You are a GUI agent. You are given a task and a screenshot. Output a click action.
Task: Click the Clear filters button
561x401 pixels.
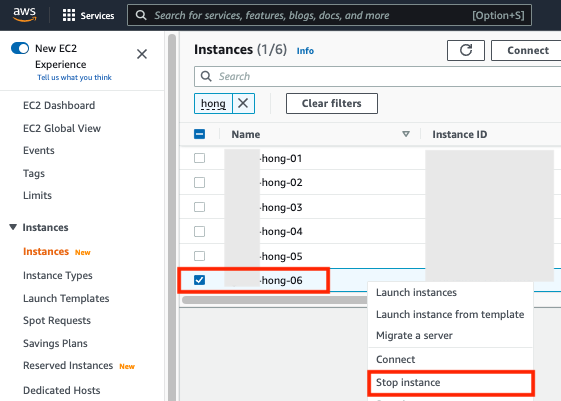click(x=332, y=103)
